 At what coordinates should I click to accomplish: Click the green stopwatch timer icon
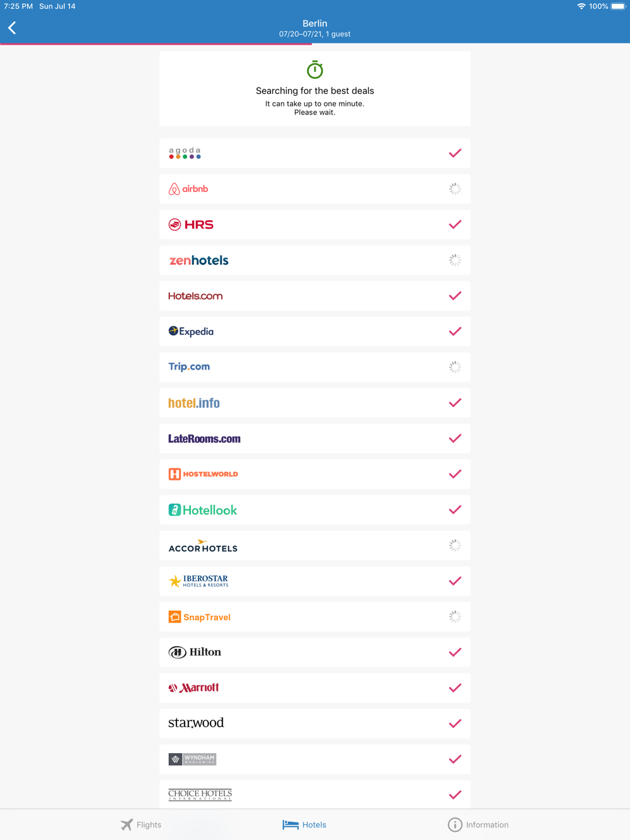coord(315,69)
